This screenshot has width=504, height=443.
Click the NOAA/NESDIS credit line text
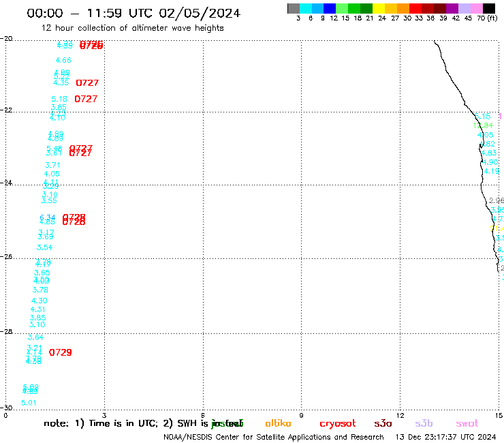click(x=274, y=438)
